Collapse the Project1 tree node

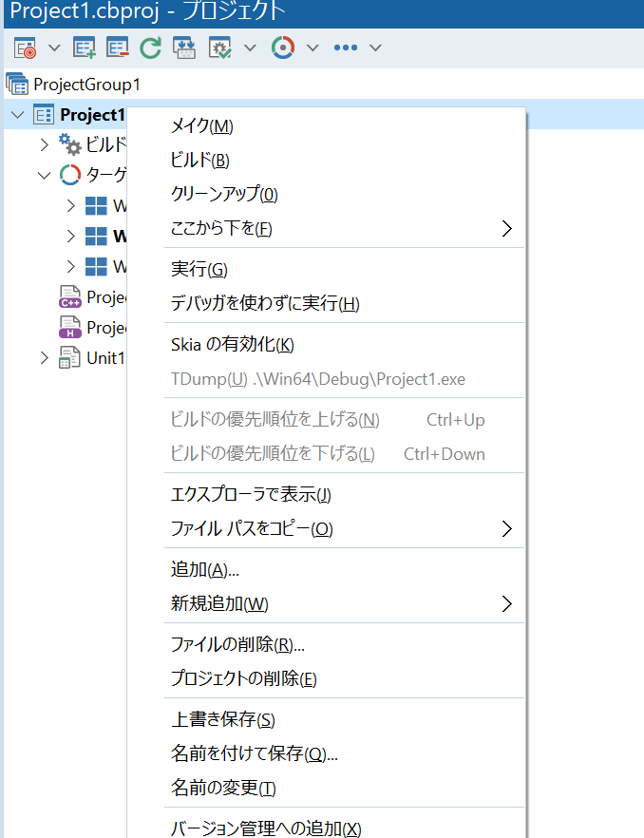[17, 115]
